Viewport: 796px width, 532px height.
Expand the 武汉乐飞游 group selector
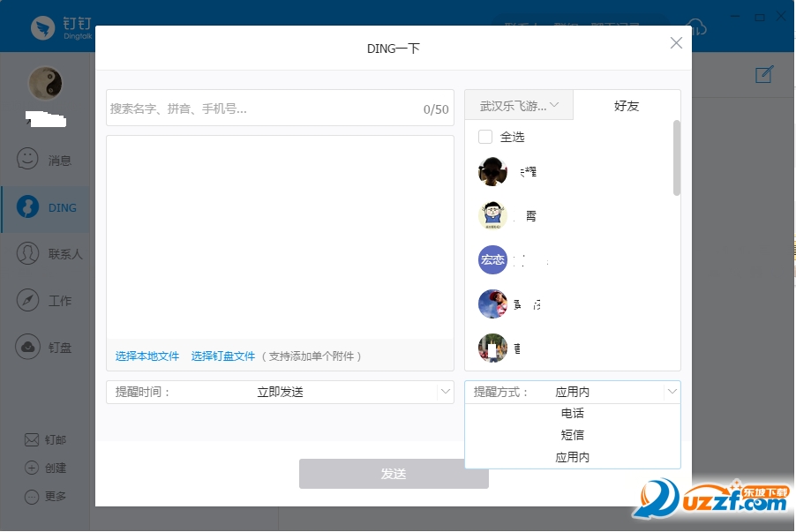[x=519, y=104]
